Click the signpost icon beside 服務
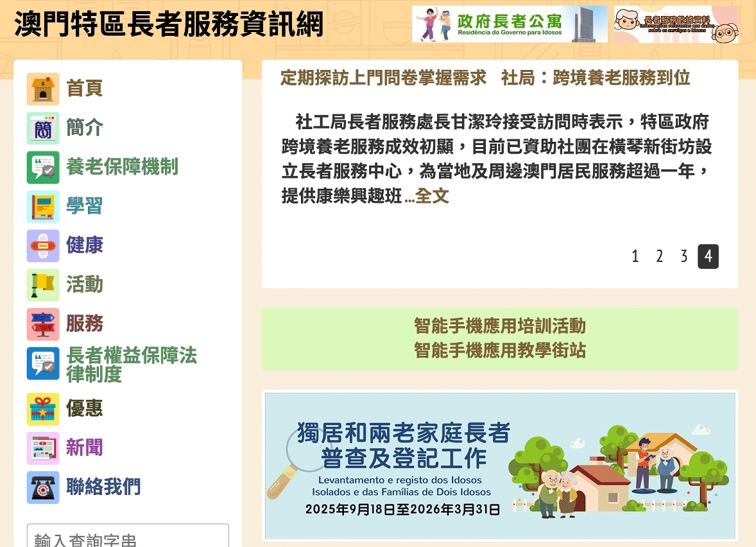The width and height of the screenshot is (756, 547). point(43,324)
